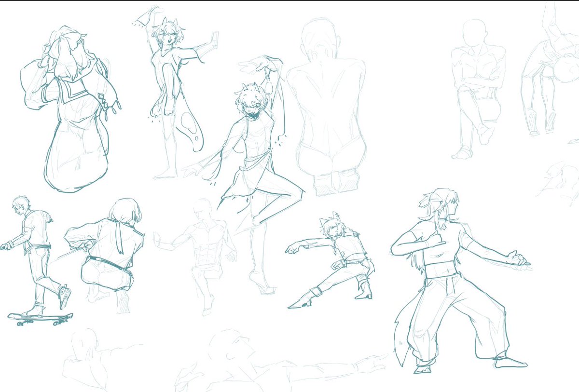Viewport: 579px width, 392px height.
Task: Select the wide-stance figure with tail
Action: (460, 281)
